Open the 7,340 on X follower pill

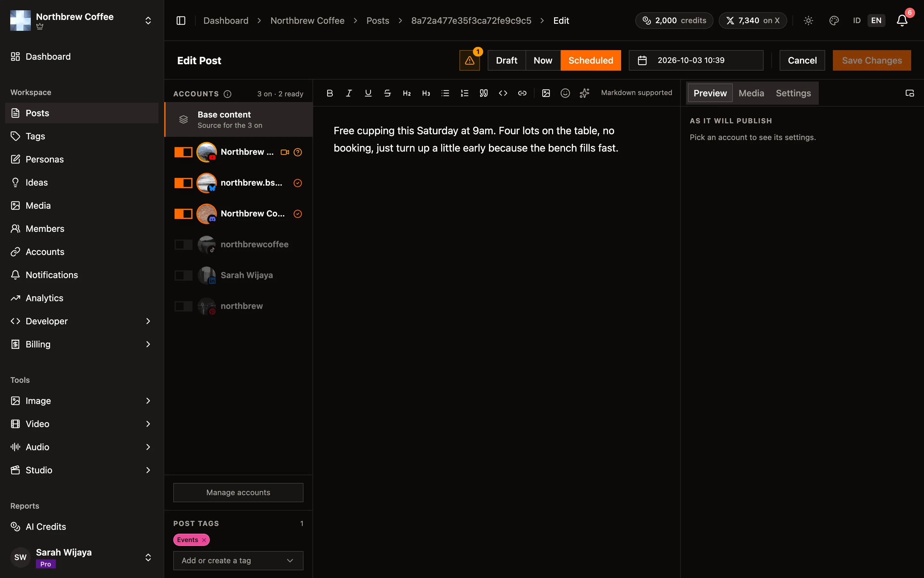(753, 21)
